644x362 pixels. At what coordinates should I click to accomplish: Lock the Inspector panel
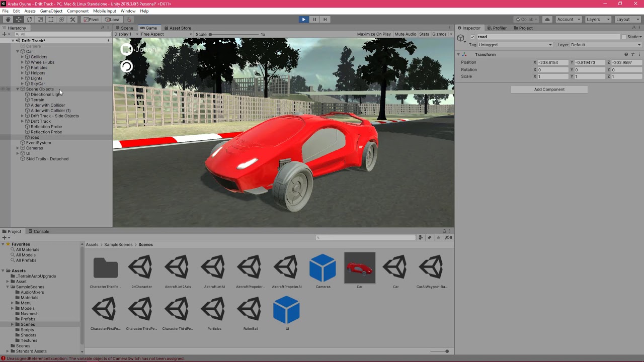633,28
